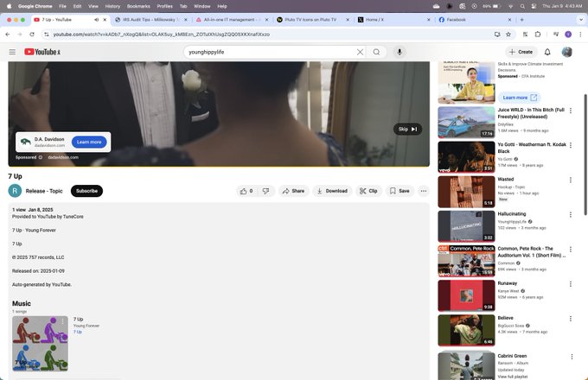Open options for Hallucinating video
The height and width of the screenshot is (380, 588).
point(571,214)
